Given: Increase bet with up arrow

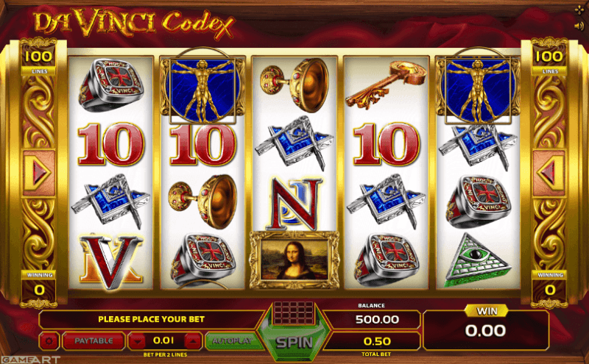Looking at the screenshot, I should point(193,341).
